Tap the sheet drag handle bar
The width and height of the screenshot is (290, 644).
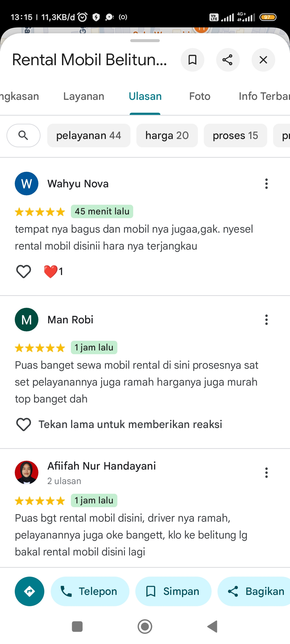point(145,41)
